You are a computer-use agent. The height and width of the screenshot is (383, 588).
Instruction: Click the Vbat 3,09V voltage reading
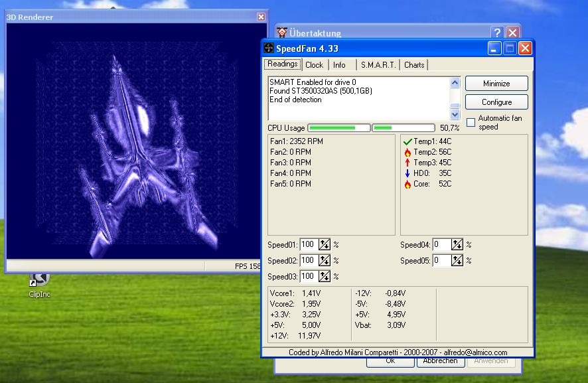[380, 325]
